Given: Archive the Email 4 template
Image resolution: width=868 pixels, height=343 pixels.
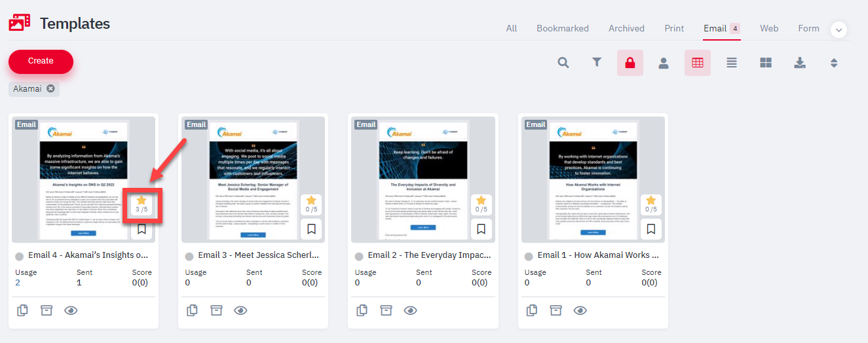Looking at the screenshot, I should tap(47, 310).
